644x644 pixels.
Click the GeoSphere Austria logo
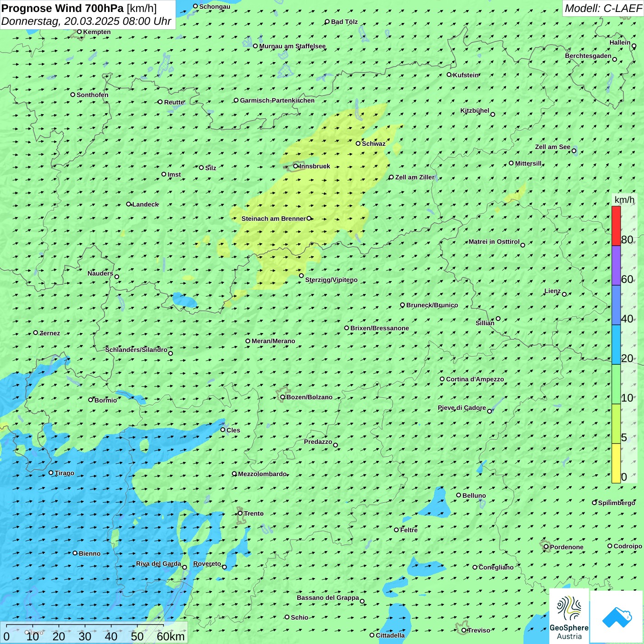(x=569, y=617)
